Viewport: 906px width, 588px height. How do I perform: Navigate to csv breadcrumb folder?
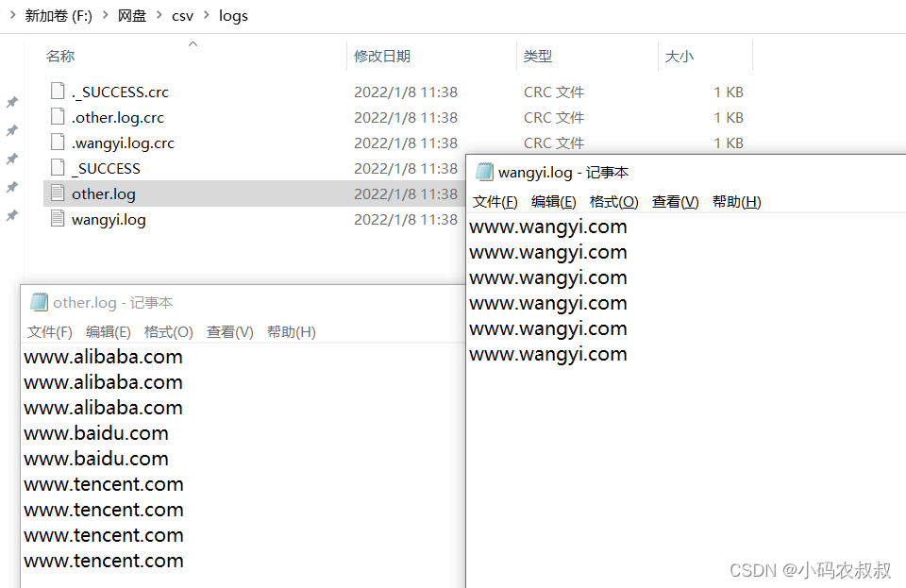point(182,16)
